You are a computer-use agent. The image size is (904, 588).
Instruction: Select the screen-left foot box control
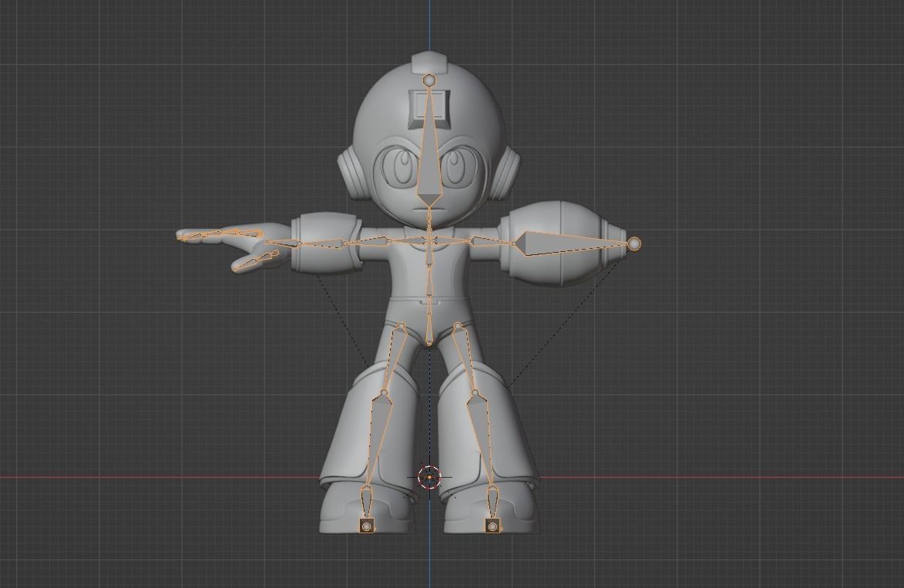(366, 526)
